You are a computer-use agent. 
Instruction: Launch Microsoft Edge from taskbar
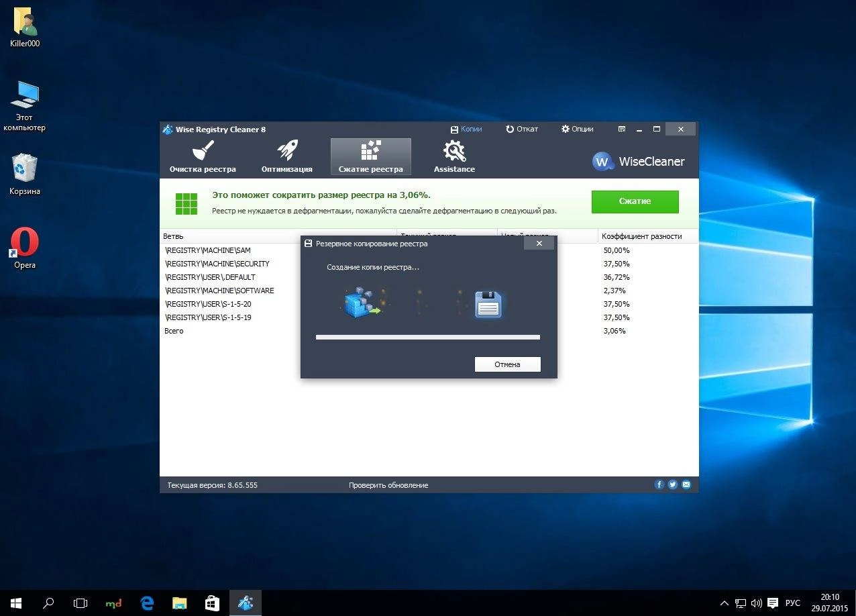pyautogui.click(x=147, y=603)
